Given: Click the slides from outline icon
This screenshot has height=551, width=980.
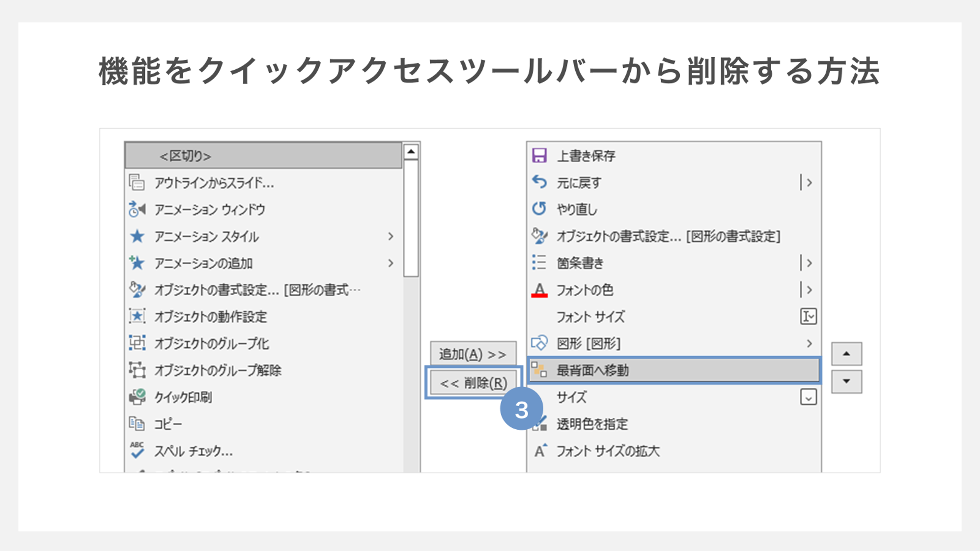Looking at the screenshot, I should pyautogui.click(x=137, y=183).
